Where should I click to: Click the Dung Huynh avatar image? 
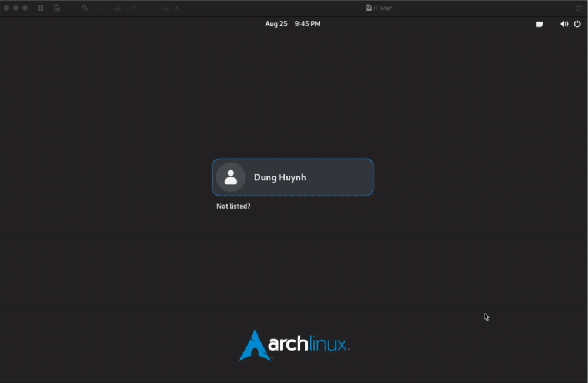(x=230, y=177)
